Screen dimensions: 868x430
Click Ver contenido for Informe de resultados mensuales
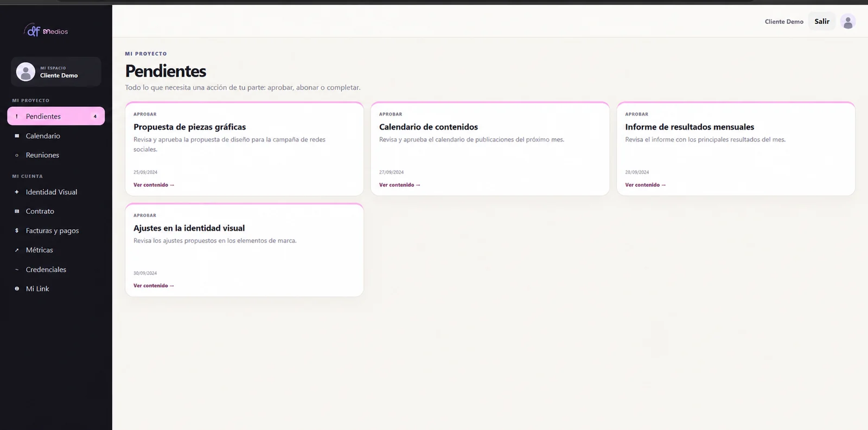click(646, 185)
